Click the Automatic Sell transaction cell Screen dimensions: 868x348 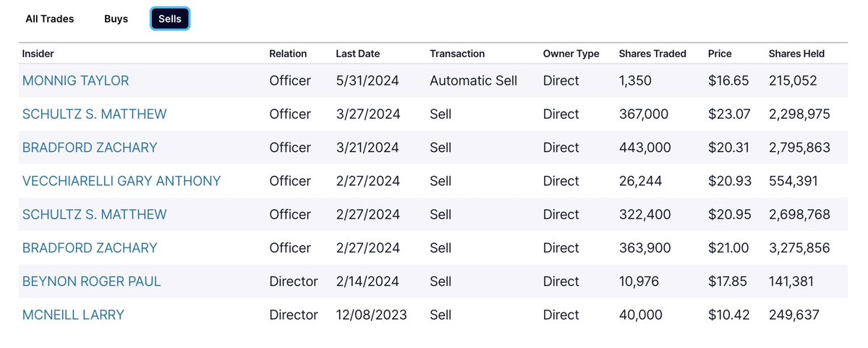pyautogui.click(x=473, y=80)
